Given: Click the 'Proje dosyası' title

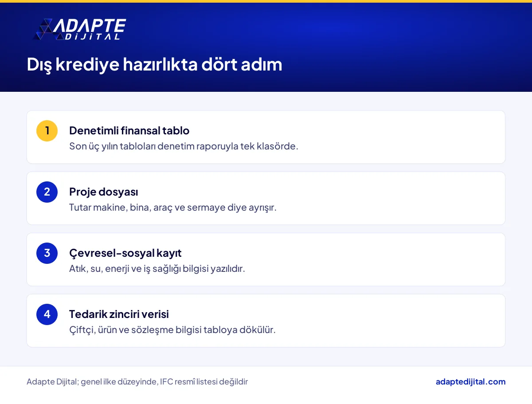Looking at the screenshot, I should (104, 192).
